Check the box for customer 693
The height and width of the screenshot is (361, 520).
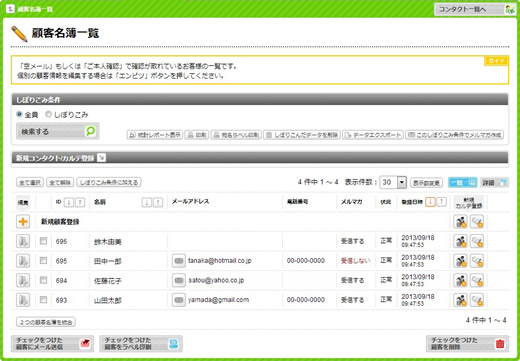43,300
